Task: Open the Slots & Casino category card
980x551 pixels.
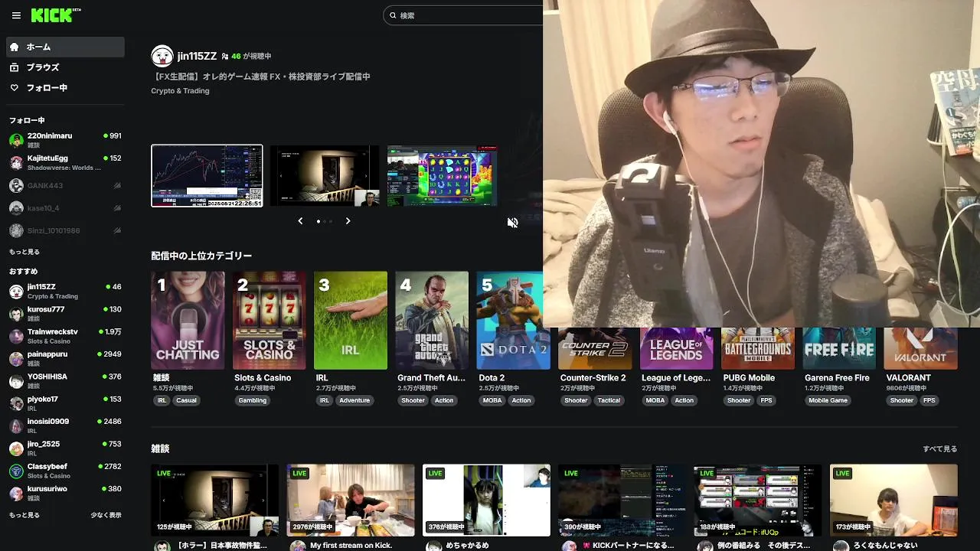Action: (269, 321)
